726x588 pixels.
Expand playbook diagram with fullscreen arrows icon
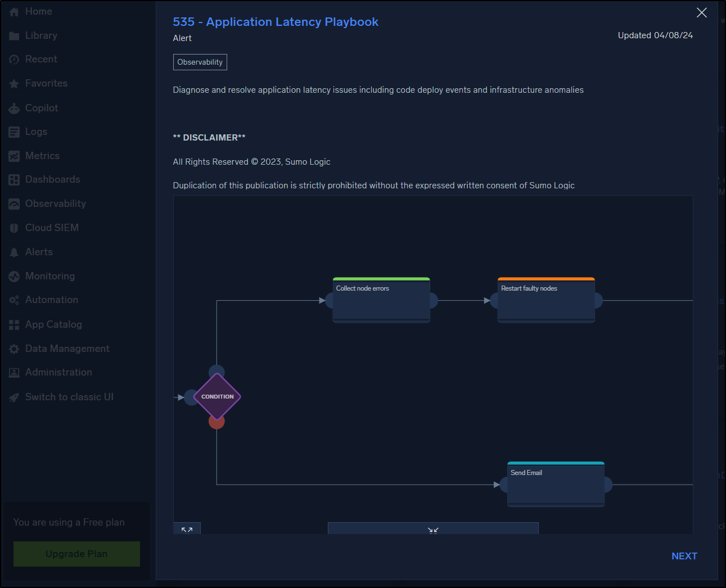coord(187,529)
